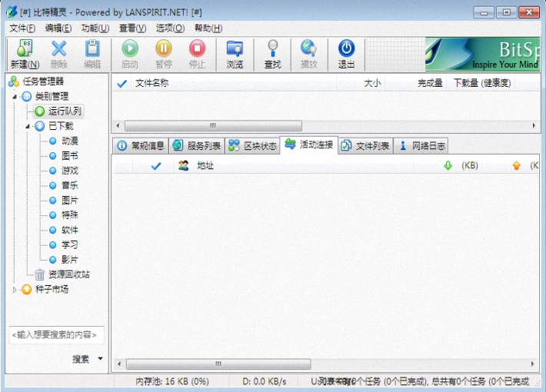Open the 浏览 browse folder icon
This screenshot has width=546, height=392.
tap(235, 55)
